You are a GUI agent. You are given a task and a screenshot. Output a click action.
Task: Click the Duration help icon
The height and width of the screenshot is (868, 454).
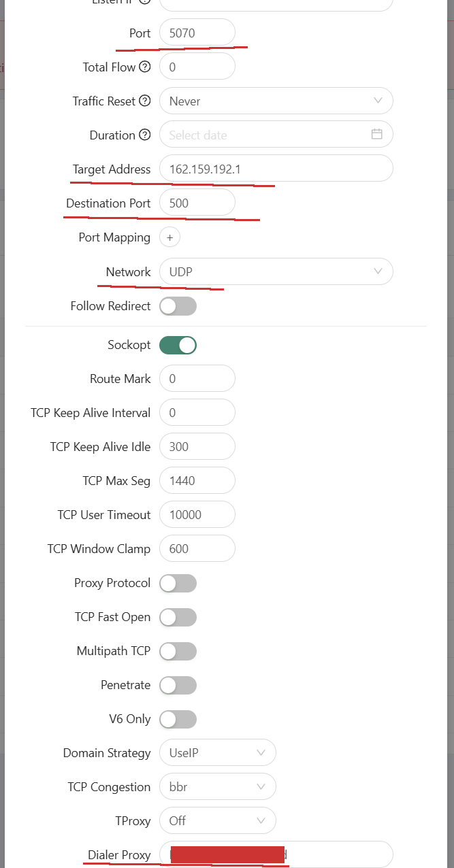click(145, 135)
